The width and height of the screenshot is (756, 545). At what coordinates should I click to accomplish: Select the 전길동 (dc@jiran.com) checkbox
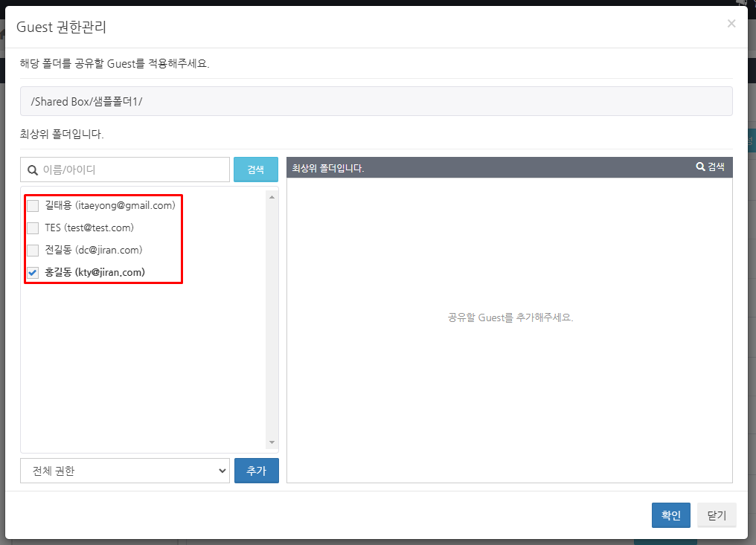coord(33,251)
